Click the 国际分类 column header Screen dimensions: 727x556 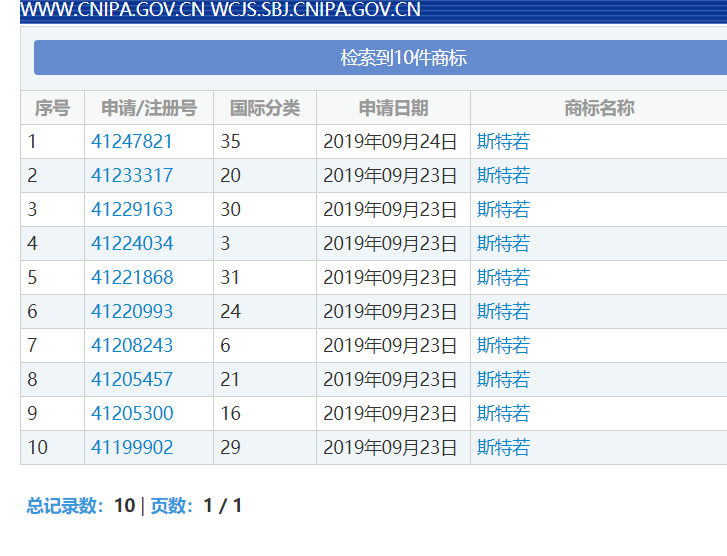pos(264,108)
